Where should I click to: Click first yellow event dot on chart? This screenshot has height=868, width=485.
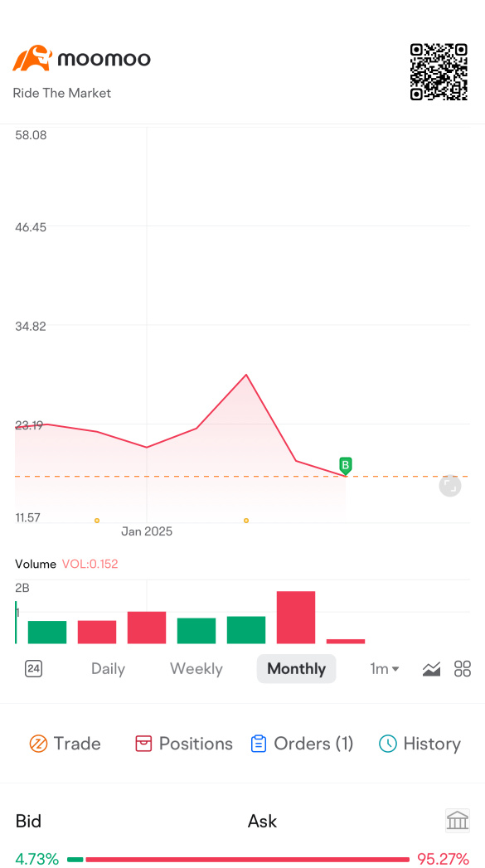click(97, 521)
